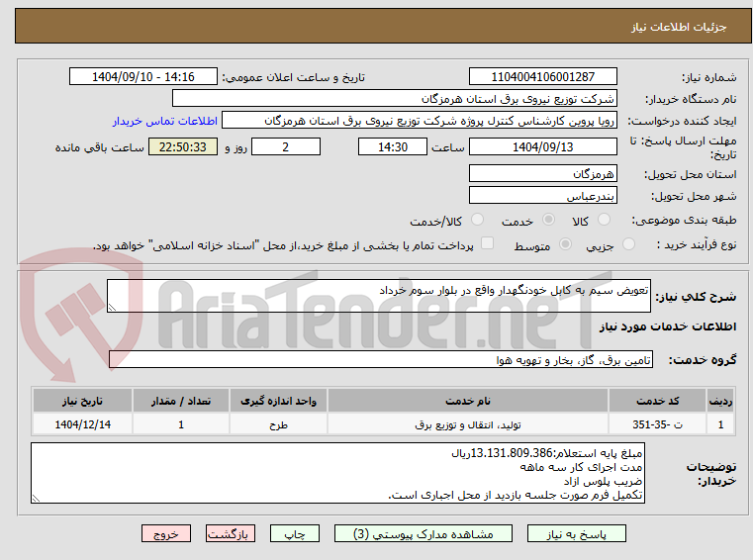Click the row number cell 1
The image size is (753, 560).
tap(720, 424)
